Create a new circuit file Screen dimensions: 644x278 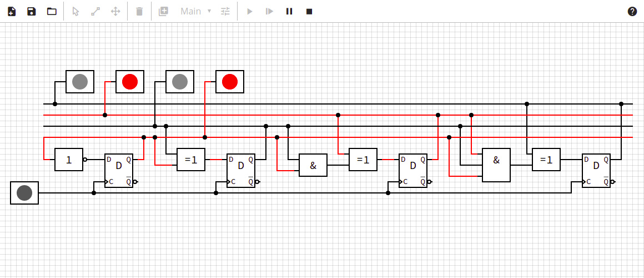[x=12, y=12]
